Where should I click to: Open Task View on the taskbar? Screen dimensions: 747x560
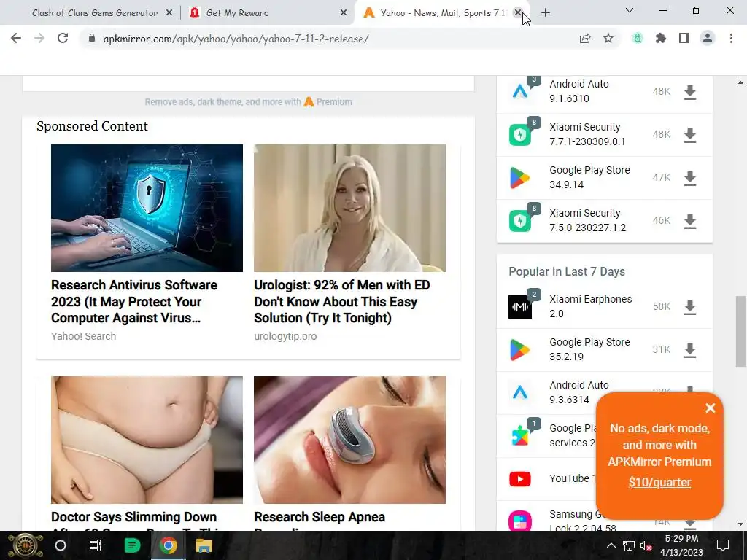click(x=96, y=545)
